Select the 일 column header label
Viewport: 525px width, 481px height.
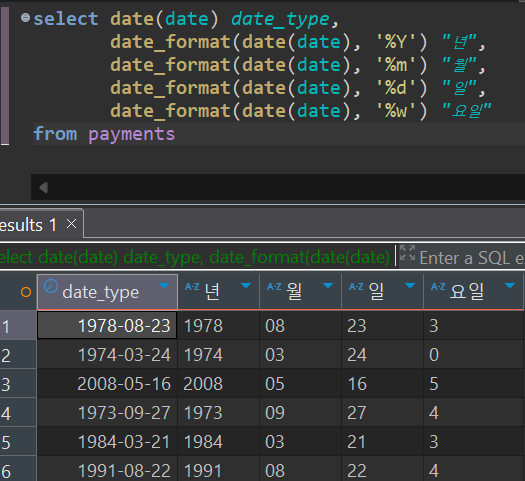click(376, 291)
